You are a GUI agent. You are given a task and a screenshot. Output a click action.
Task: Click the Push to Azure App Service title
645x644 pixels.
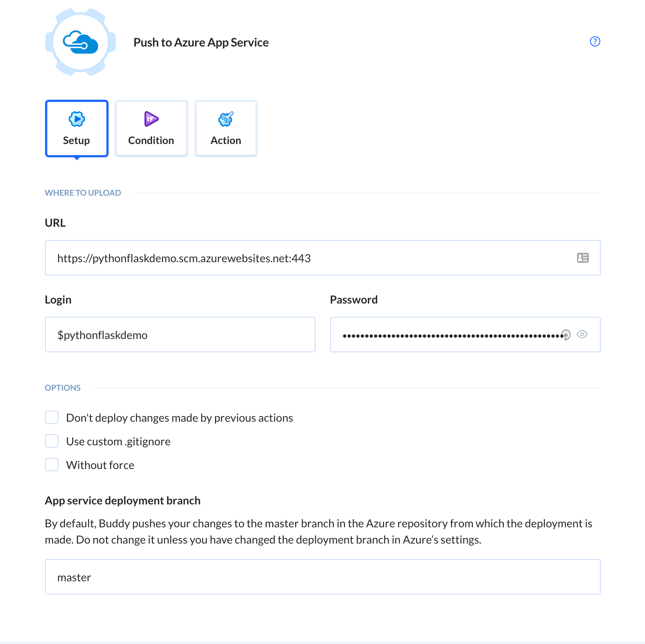click(201, 42)
